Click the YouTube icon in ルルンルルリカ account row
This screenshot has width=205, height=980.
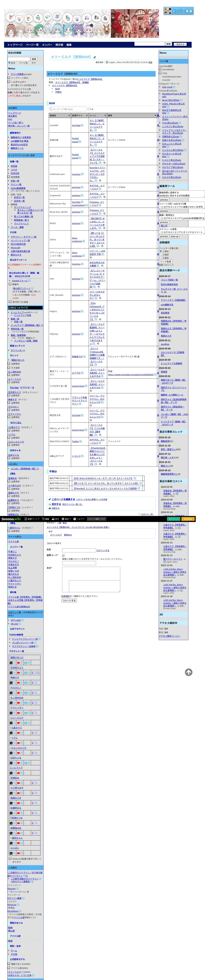[x=18, y=752]
